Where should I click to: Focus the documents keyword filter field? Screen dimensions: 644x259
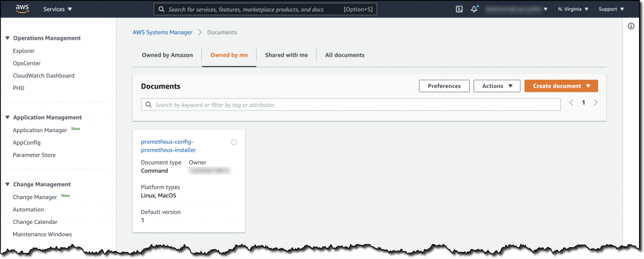tap(351, 104)
